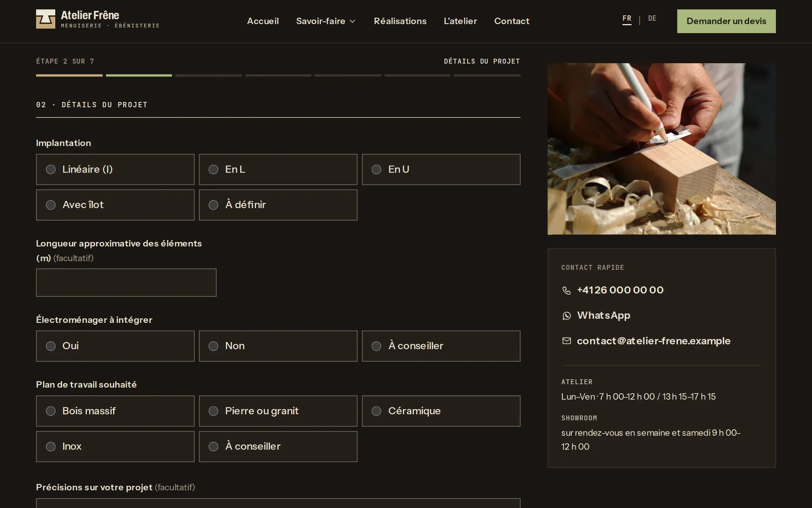Screen dimensions: 812x508
Task: Expand the Savoir-faire dropdown menu
Action: (326, 21)
